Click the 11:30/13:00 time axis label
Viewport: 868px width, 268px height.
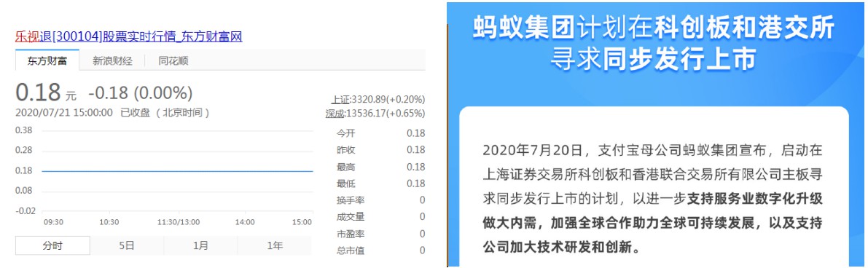pyautogui.click(x=179, y=222)
